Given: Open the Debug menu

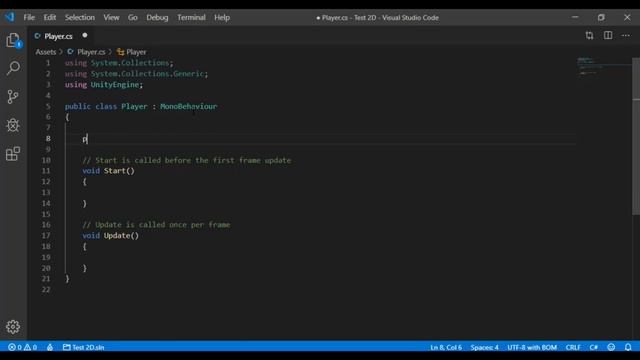Looking at the screenshot, I should click(157, 18).
